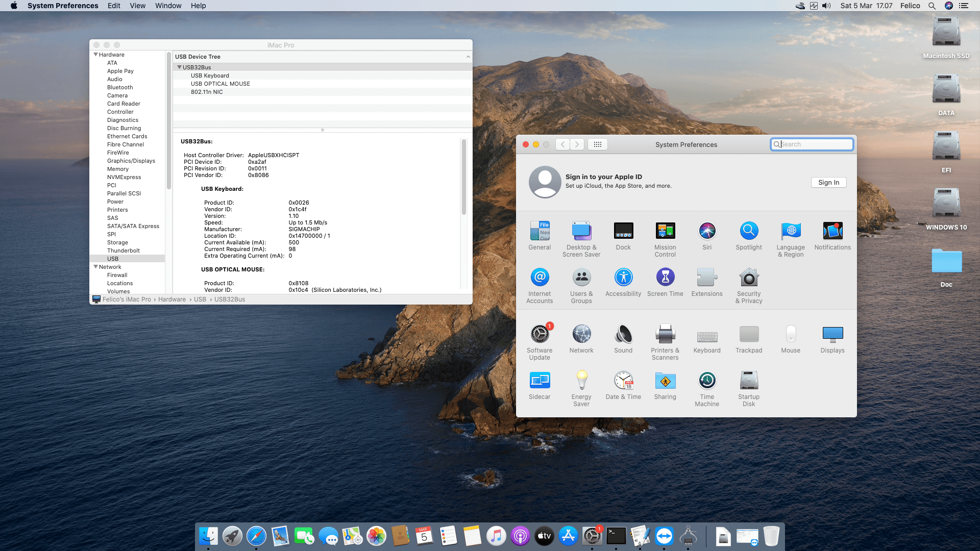Open the Window menu in the menu bar

[168, 6]
